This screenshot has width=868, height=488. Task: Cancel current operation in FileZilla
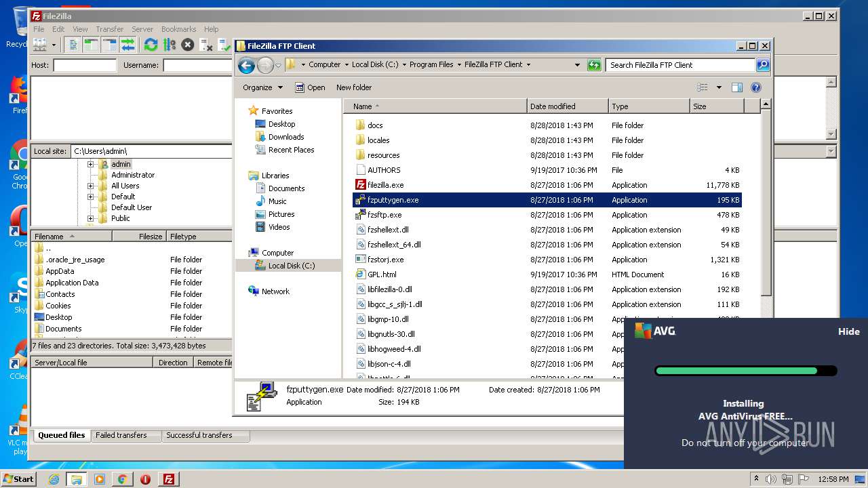click(188, 45)
